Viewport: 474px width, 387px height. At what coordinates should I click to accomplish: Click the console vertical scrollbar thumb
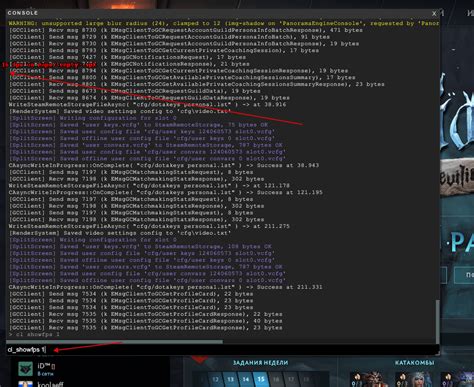tap(437, 321)
